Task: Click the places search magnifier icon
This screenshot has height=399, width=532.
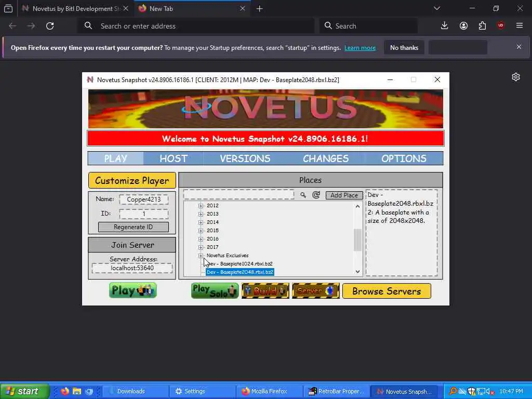Action: (303, 195)
